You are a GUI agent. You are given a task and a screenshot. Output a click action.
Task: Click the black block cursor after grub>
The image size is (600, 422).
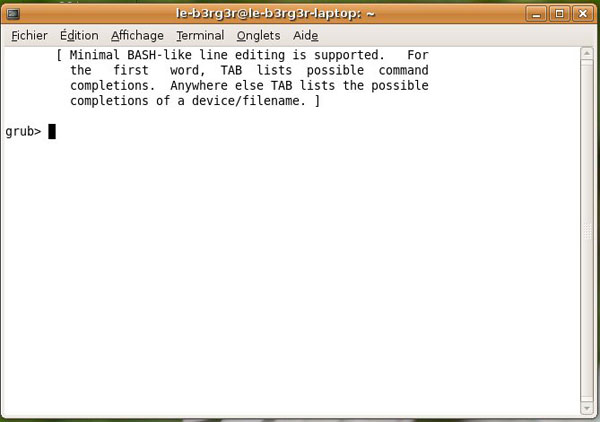(x=52, y=132)
